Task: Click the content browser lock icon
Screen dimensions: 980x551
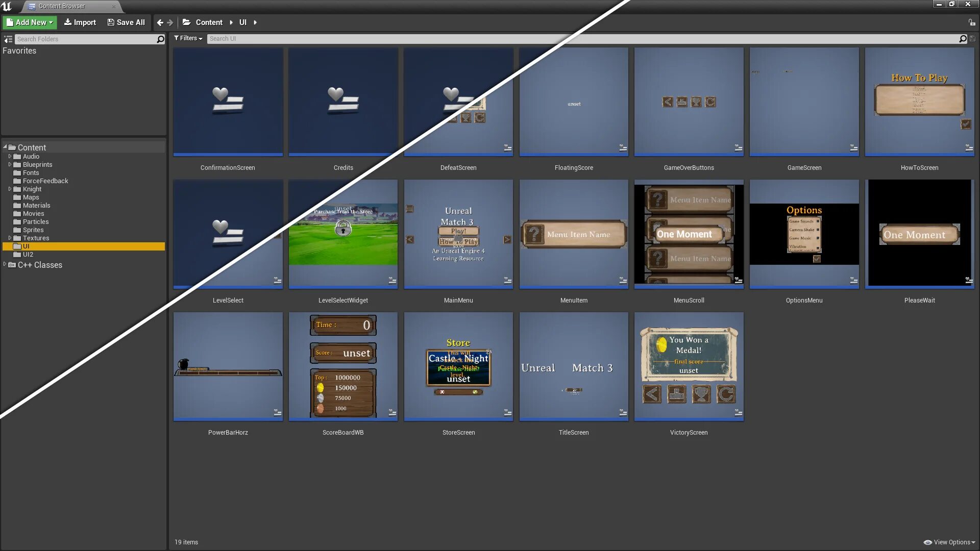Action: coord(972,22)
